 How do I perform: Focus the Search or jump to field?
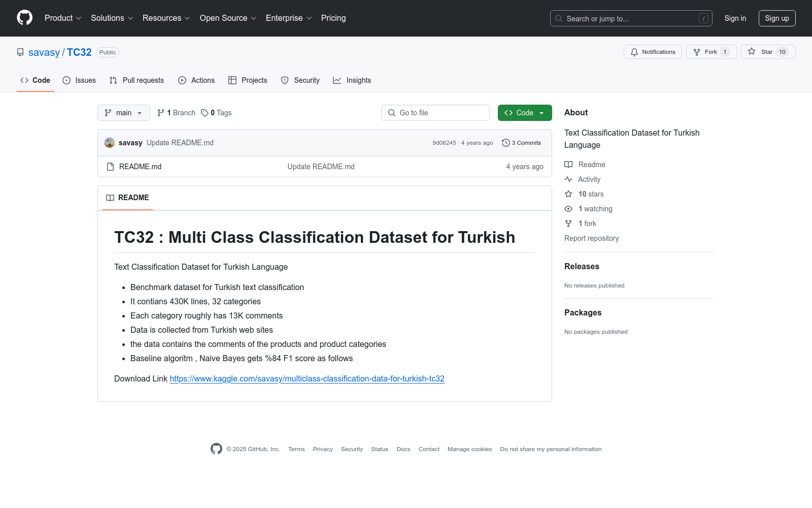631,18
